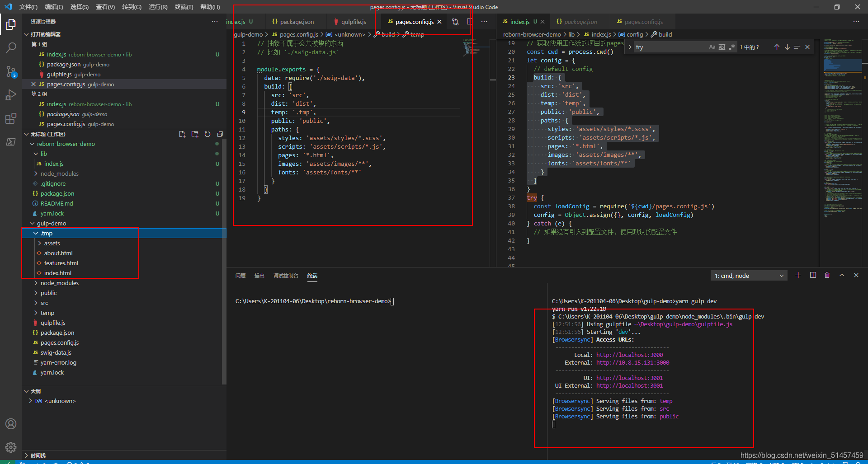Close the index.js tab in the right group
The height and width of the screenshot is (464, 868).
click(x=542, y=22)
